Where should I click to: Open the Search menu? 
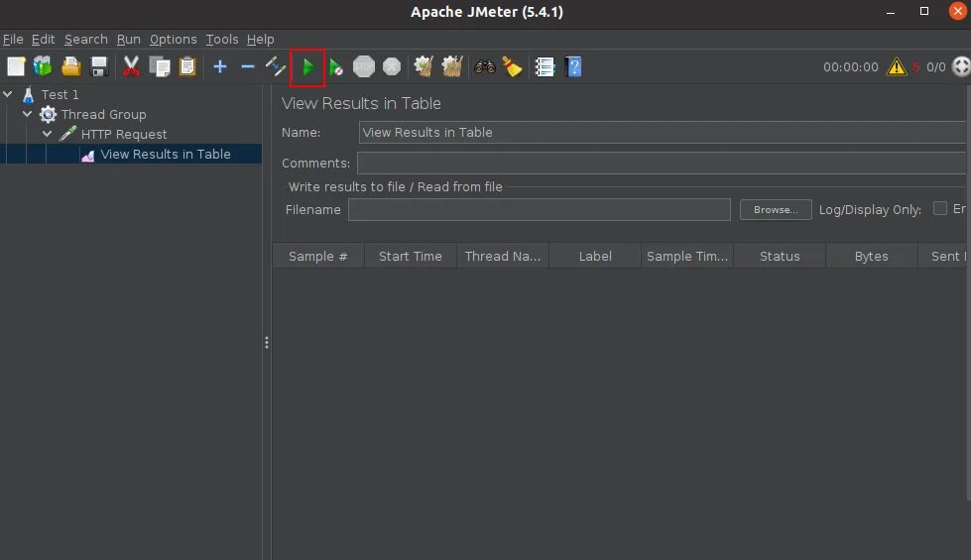pos(85,39)
